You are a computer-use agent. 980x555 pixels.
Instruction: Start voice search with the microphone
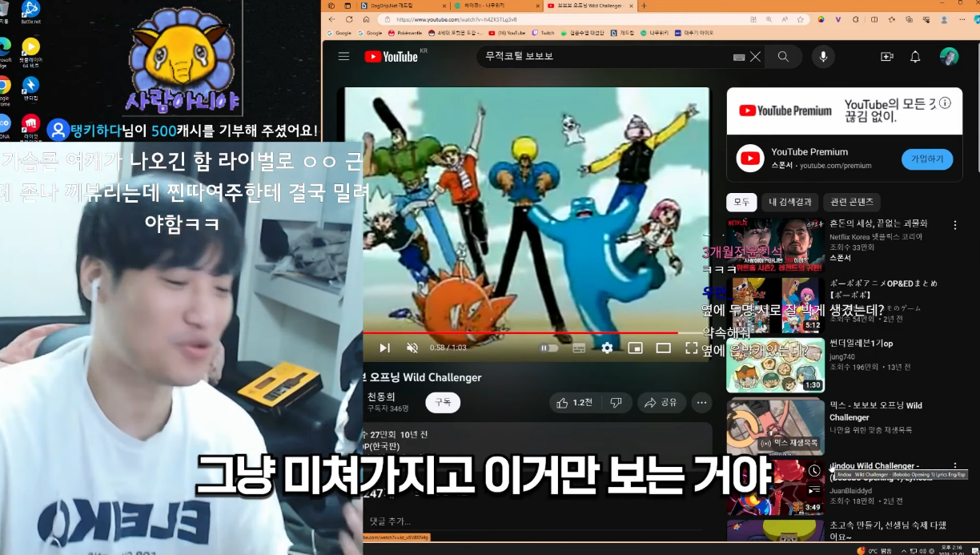tap(822, 57)
